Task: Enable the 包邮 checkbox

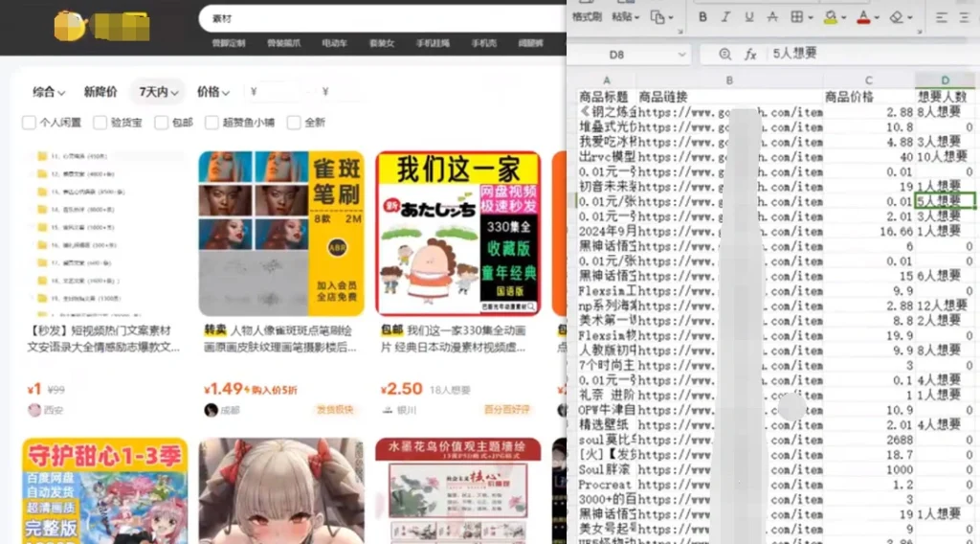Action: pyautogui.click(x=161, y=123)
